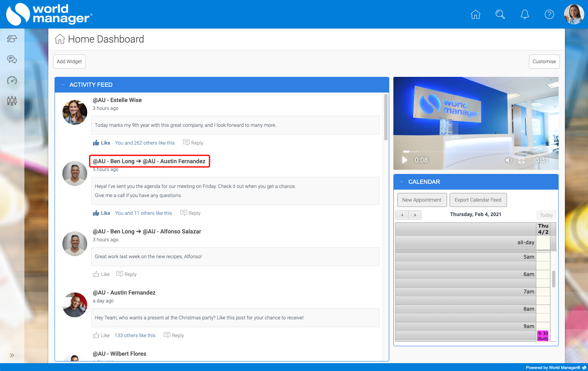588x371 pixels.
Task: Open your profile picture menu
Action: pyautogui.click(x=574, y=14)
